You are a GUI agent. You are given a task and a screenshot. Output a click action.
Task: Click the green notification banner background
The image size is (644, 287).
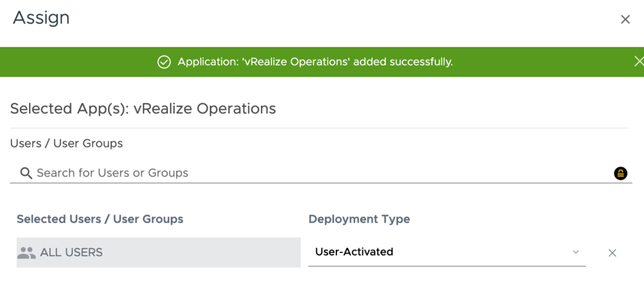(x=535, y=62)
